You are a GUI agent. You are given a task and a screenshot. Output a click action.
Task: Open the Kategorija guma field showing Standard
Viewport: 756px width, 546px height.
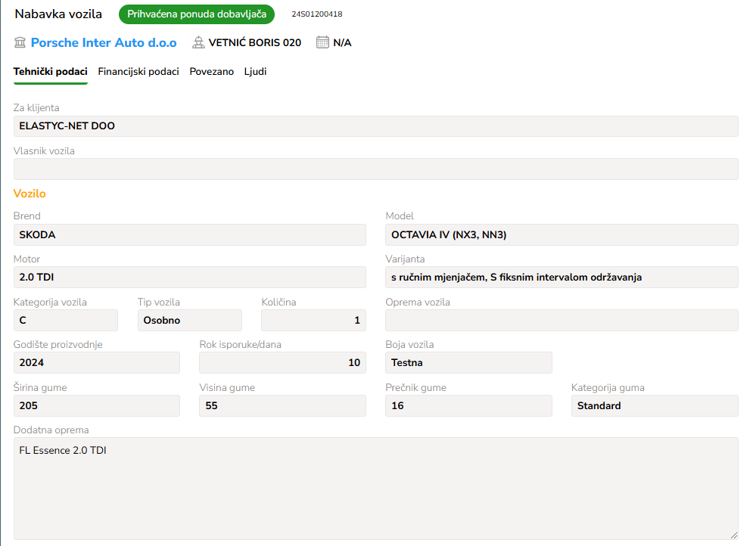(655, 406)
